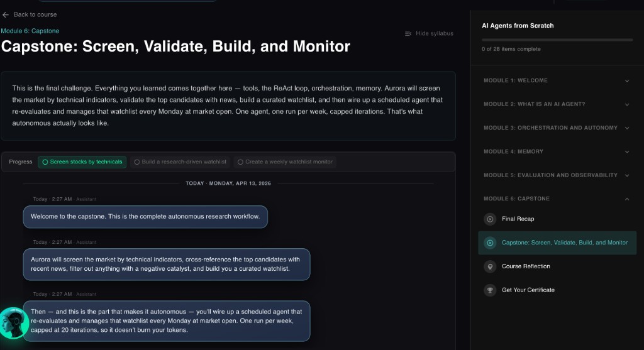Open Get Your Certificate item
Viewport: 644px width, 350px height.
click(557, 290)
